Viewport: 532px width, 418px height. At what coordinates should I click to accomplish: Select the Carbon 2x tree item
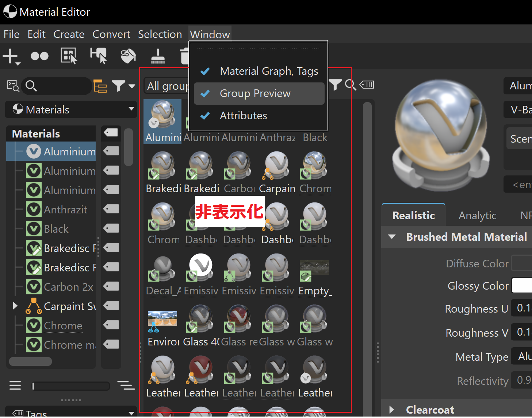[69, 287]
